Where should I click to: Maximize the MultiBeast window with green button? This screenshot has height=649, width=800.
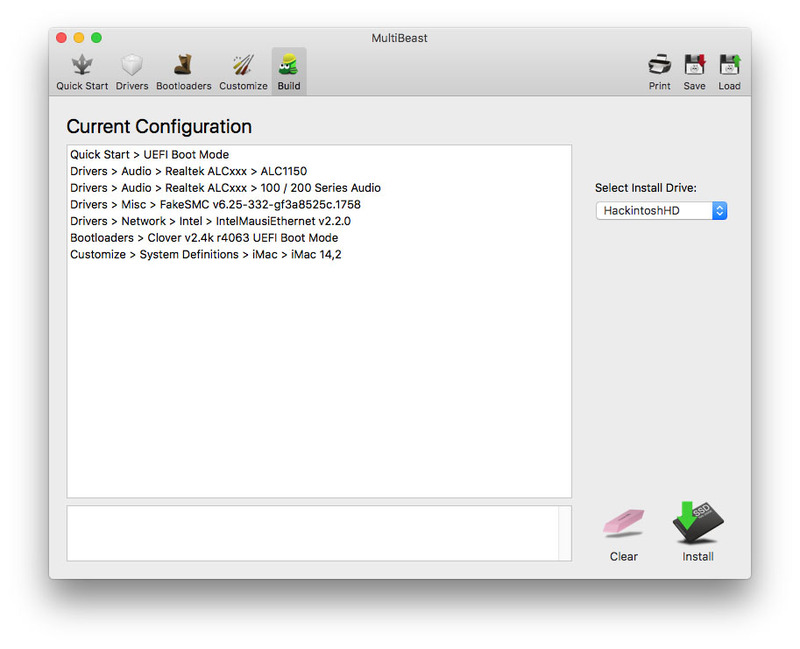[x=96, y=38]
